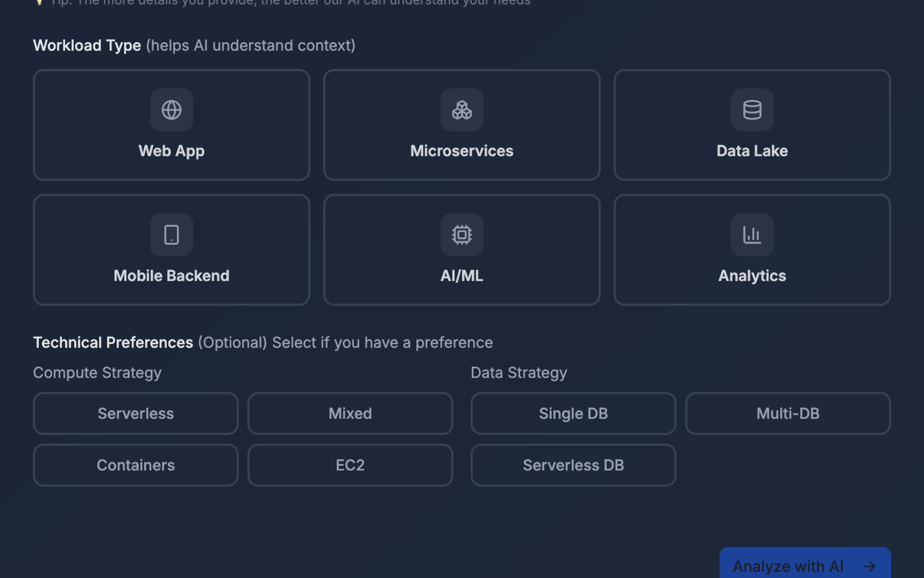Start analysis with Analyze with AI button

point(805,563)
